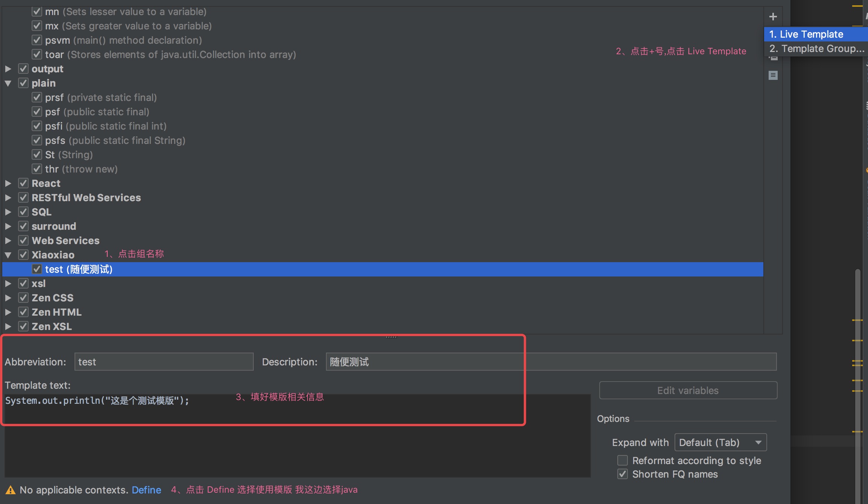Collapse the Xiaoxiao group

[x=8, y=255]
